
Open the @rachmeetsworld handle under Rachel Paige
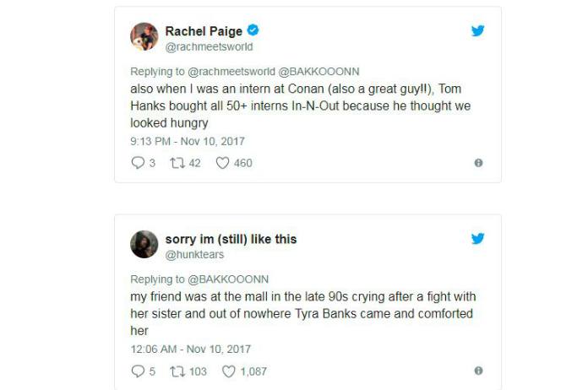(x=209, y=46)
